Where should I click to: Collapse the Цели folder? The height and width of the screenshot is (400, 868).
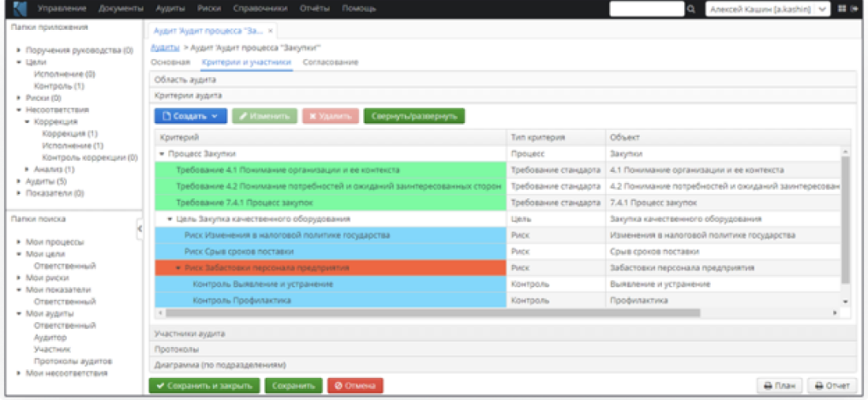click(20, 62)
